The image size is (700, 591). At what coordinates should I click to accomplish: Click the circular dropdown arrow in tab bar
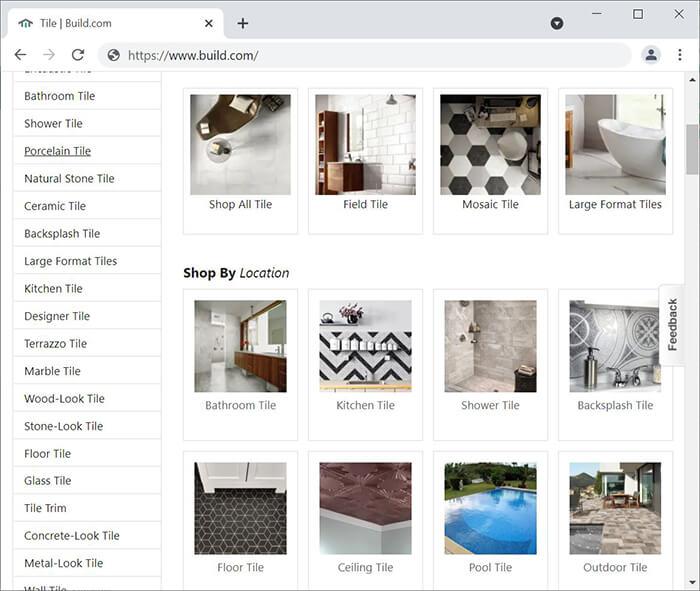[x=557, y=23]
